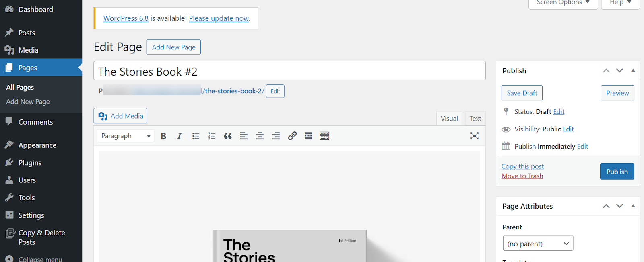Toggle the toolbar kitchen sink

pyautogui.click(x=324, y=136)
